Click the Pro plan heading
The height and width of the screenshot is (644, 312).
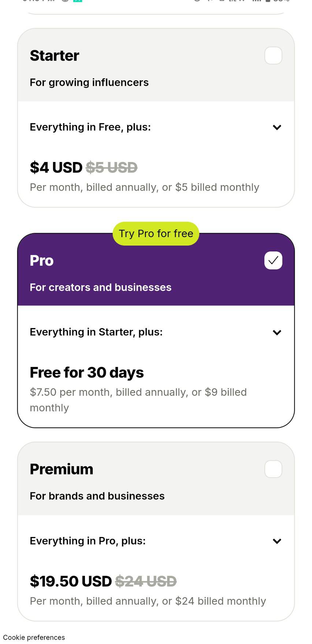42,261
